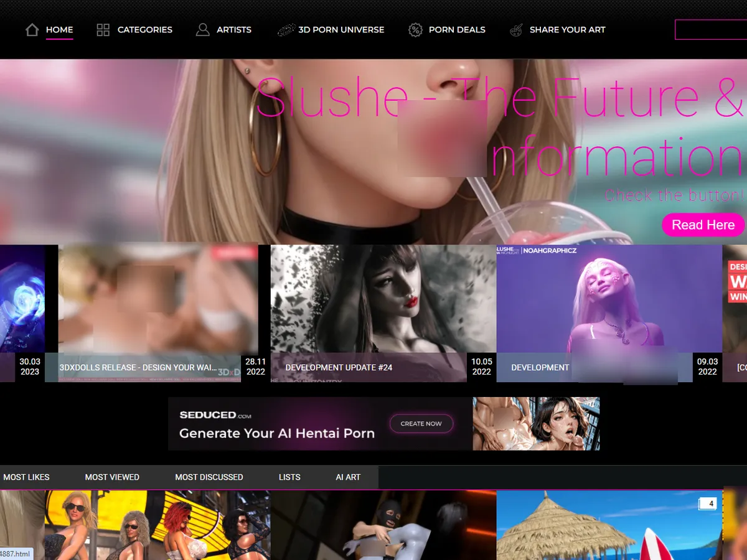Open SHARE YOUR ART menu item

click(568, 29)
